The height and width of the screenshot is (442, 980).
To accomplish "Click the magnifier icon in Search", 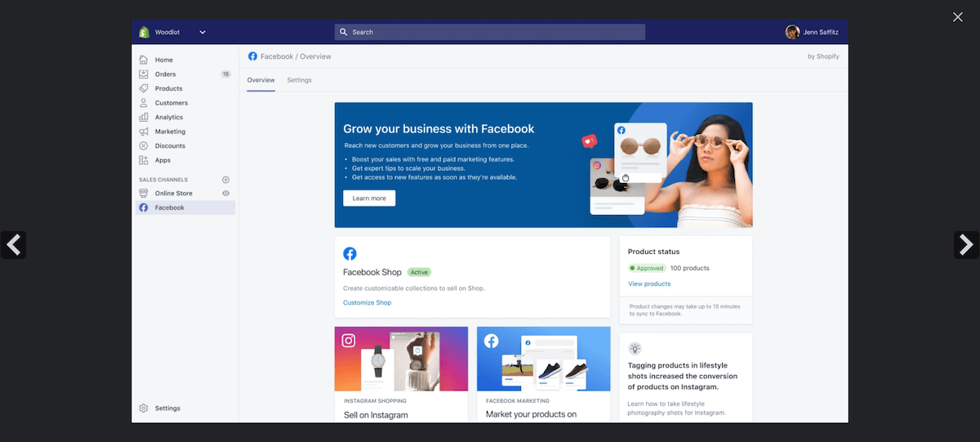I will pyautogui.click(x=344, y=32).
